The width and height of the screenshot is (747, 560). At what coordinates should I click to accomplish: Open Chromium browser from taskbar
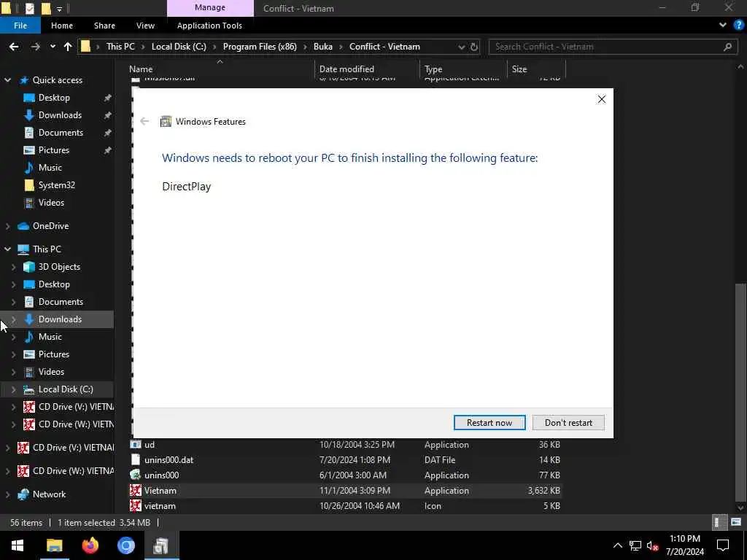(125, 545)
